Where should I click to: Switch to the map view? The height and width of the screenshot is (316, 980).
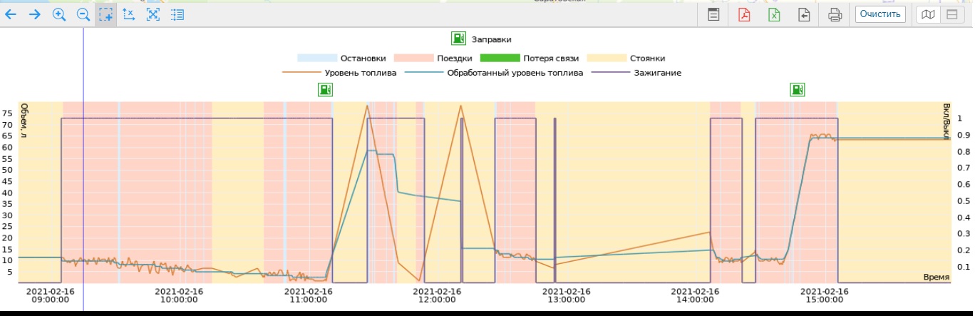[927, 14]
